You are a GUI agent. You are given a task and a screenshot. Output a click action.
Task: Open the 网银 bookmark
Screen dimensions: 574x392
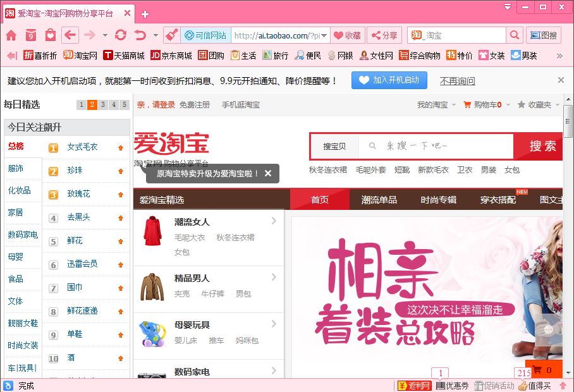click(341, 55)
